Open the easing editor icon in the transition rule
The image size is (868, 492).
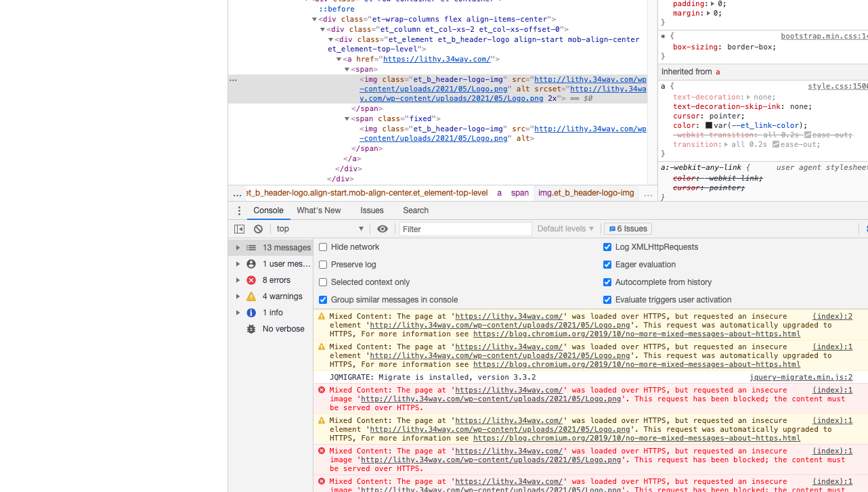[x=776, y=144]
